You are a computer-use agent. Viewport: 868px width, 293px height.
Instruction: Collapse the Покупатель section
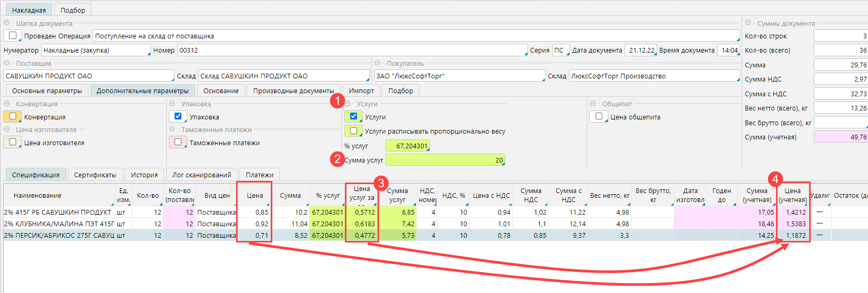point(378,63)
